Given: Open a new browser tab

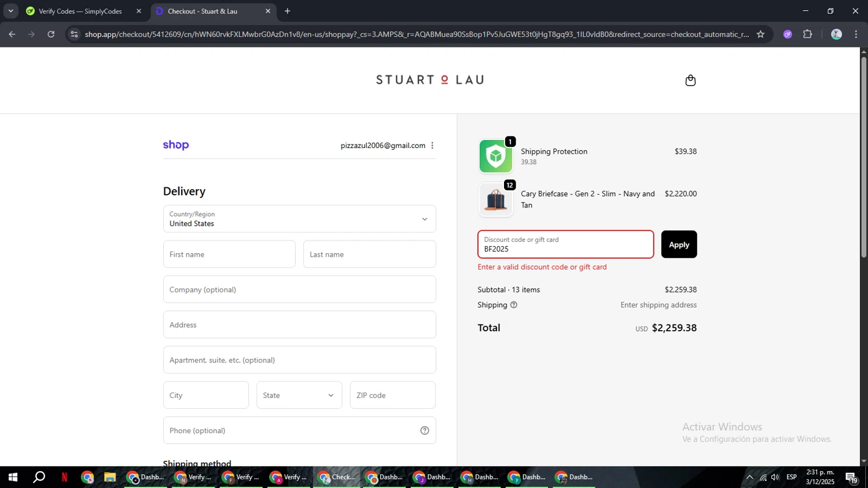Looking at the screenshot, I should click(x=288, y=11).
